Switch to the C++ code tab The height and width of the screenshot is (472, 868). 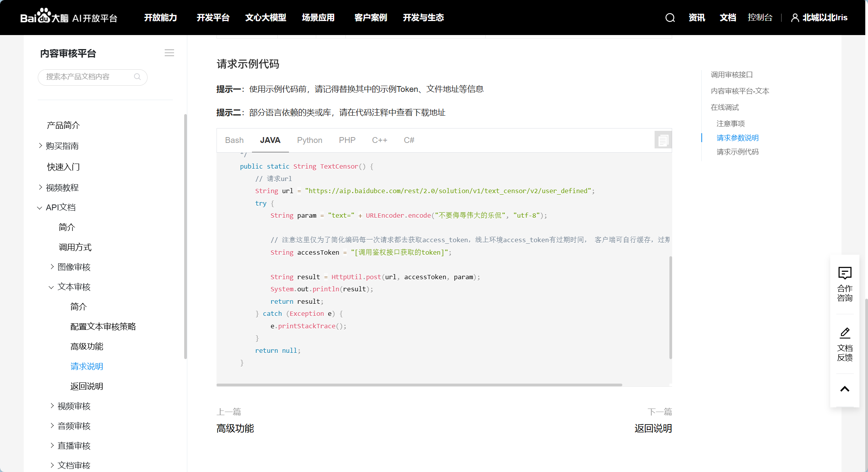[379, 140]
